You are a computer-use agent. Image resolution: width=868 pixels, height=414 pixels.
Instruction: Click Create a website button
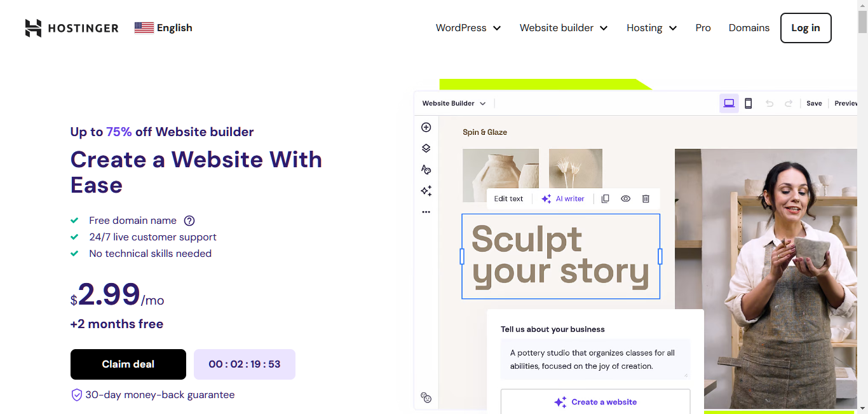[595, 402]
